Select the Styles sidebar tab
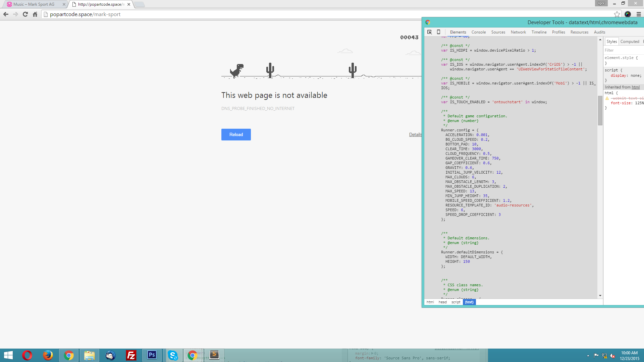 point(611,42)
